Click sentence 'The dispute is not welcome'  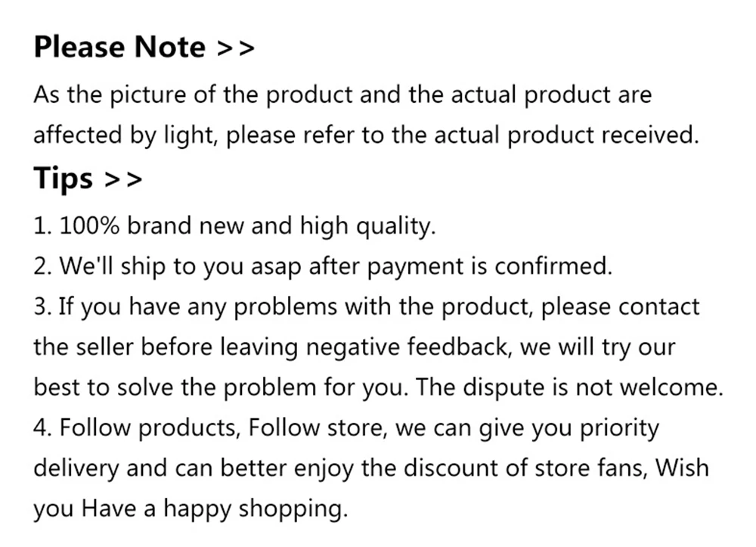tap(569, 388)
